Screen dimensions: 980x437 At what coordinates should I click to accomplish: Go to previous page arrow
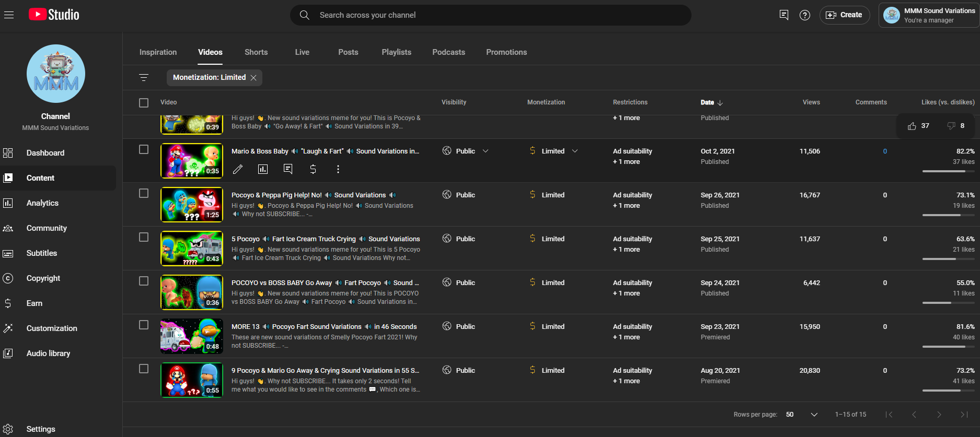(914, 415)
